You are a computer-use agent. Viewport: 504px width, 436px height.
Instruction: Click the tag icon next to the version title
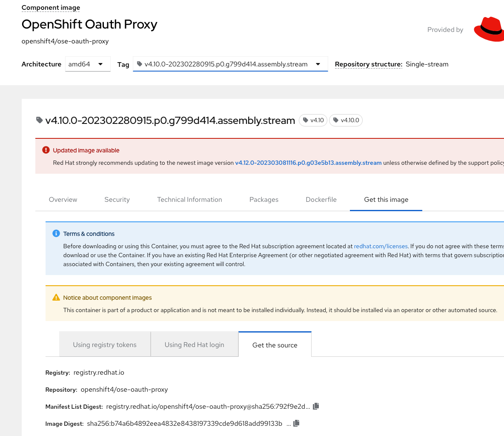(x=39, y=120)
